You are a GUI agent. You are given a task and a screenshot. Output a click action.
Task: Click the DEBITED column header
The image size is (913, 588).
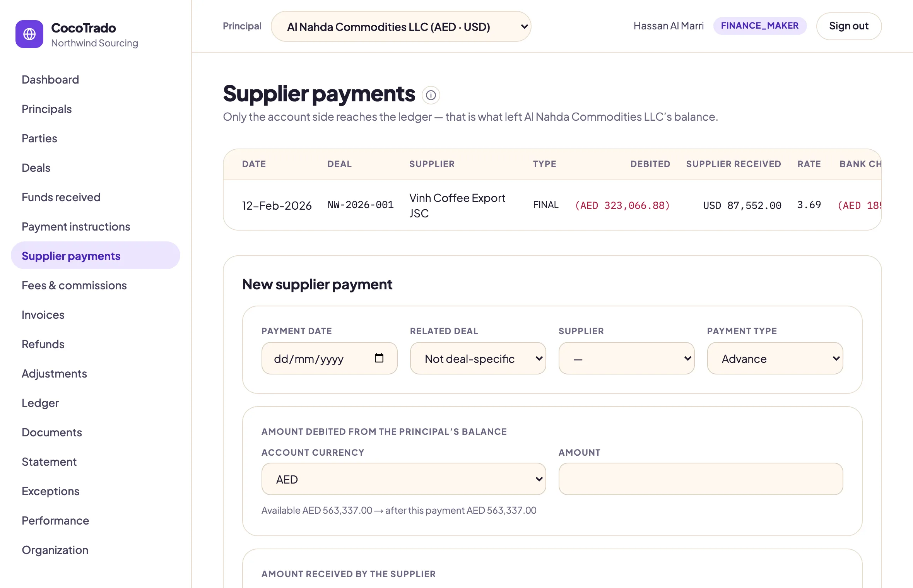650,164
